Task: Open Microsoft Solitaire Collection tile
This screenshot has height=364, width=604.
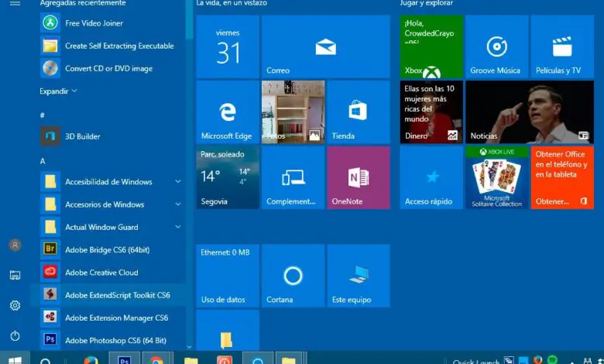Action: [x=497, y=177]
